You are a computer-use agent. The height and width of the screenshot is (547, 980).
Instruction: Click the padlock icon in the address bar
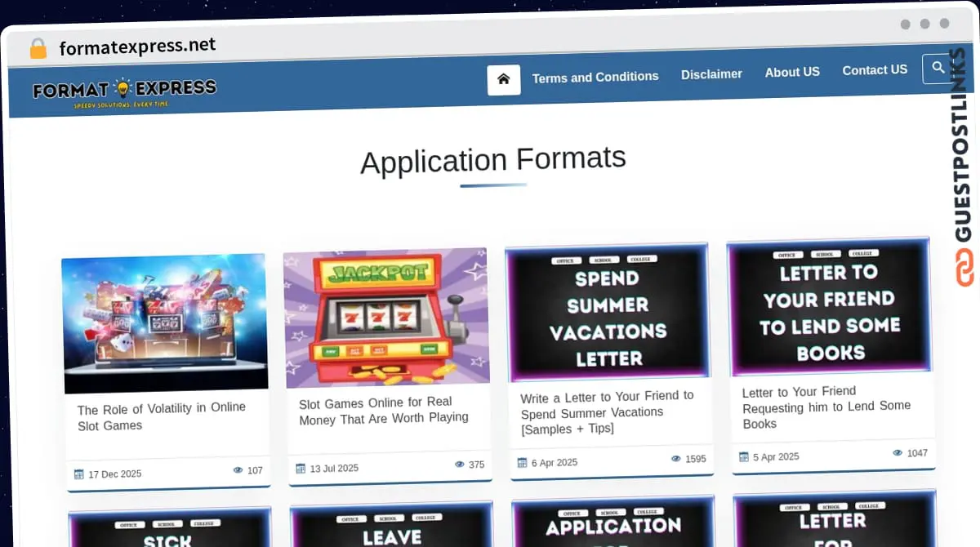(37, 47)
